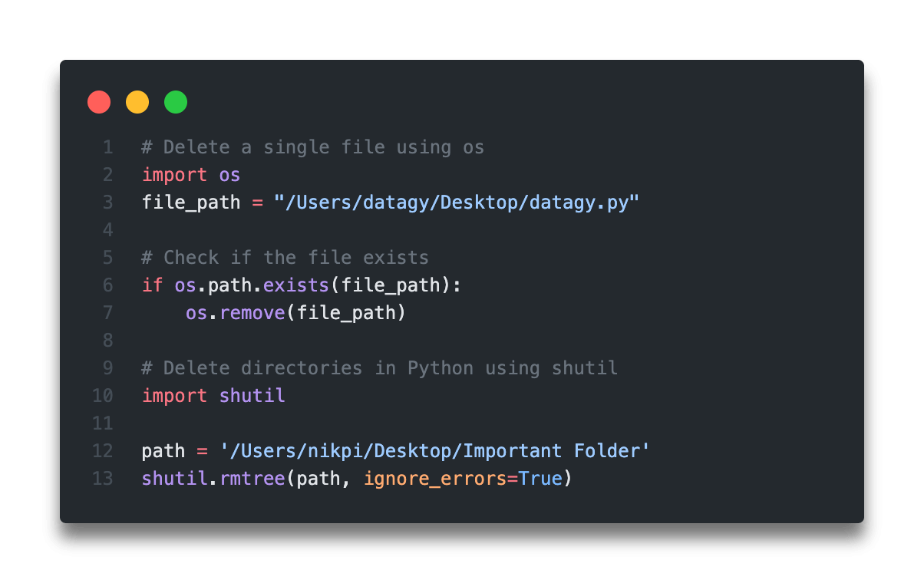Select the Important Folder path string
The width and height of the screenshot is (924, 583).
coord(436,450)
